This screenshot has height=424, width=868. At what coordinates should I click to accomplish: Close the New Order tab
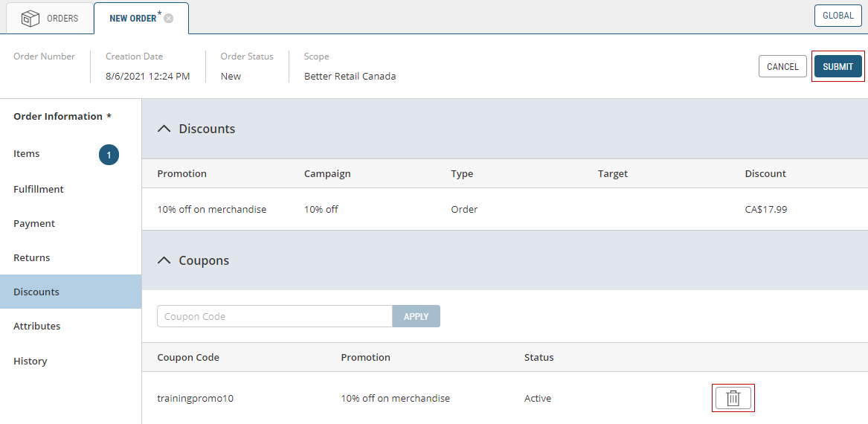coord(169,19)
